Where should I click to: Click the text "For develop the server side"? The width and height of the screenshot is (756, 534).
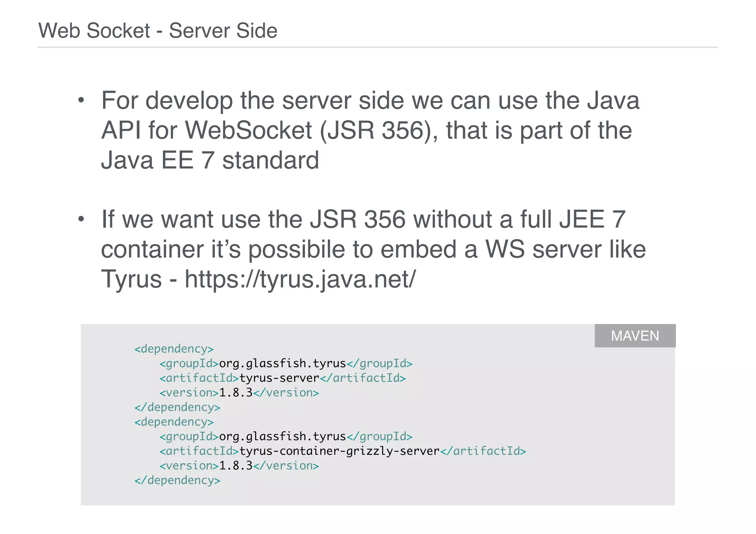[252, 101]
